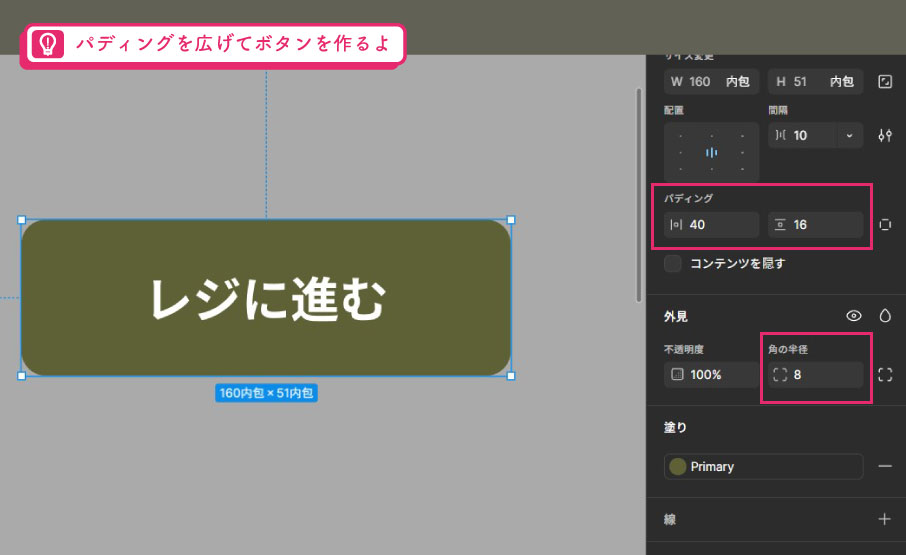Click the opacity checkerboard icon
This screenshot has height=555, width=906.
tap(677, 374)
